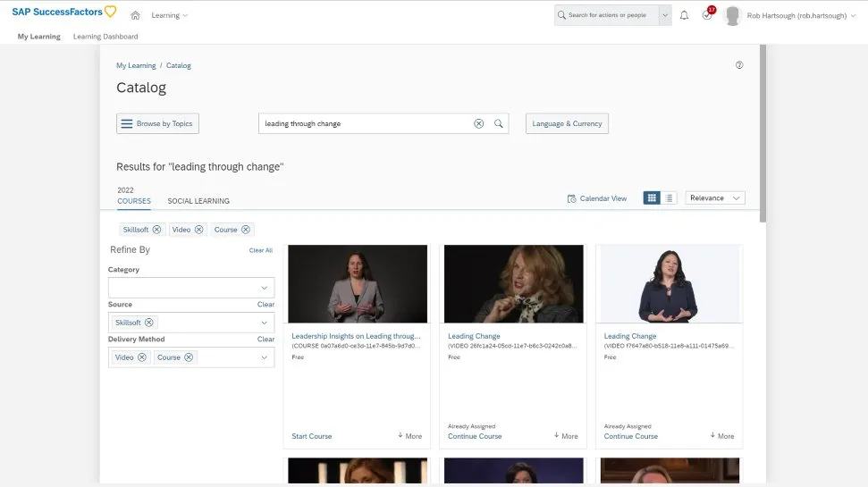
Task: Open the first Leading Change video thumbnail
Action: tap(513, 284)
